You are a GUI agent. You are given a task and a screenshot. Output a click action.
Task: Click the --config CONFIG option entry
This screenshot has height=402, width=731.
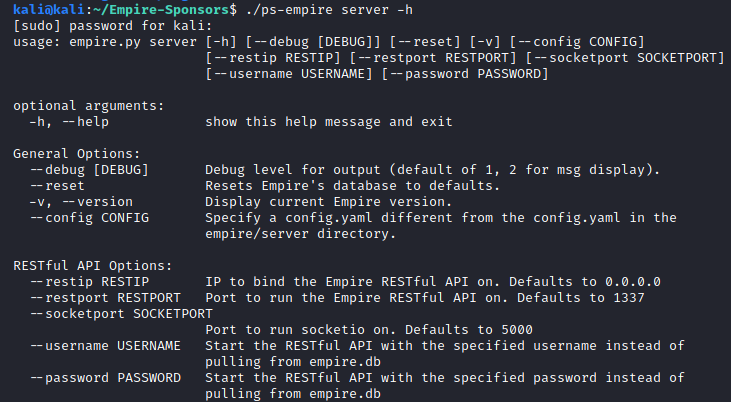[89, 218]
